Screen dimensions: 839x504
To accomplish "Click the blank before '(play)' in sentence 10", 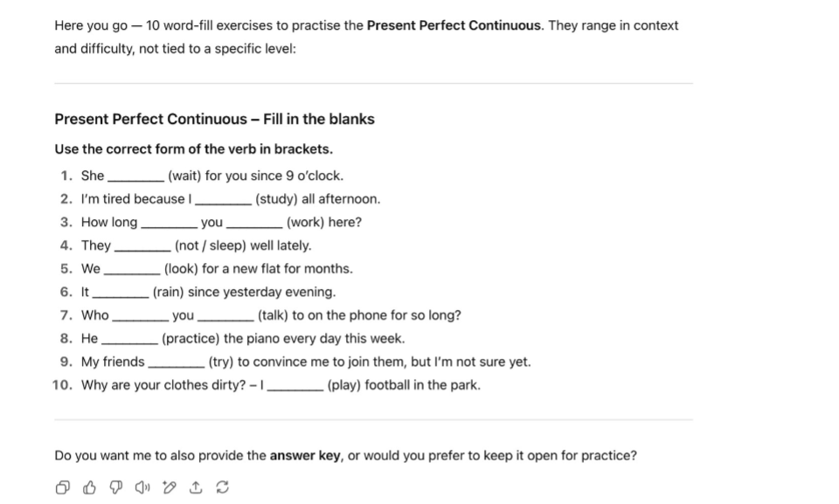I will point(295,385).
